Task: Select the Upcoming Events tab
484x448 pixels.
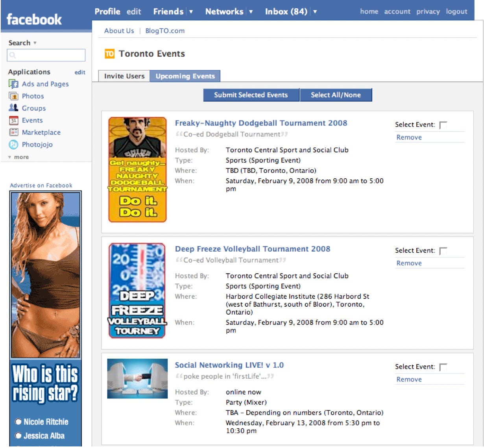Action: tap(185, 76)
